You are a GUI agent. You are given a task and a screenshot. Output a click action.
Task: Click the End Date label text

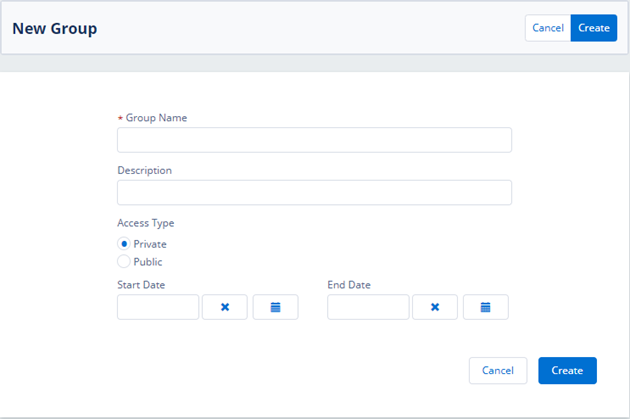[x=349, y=285]
